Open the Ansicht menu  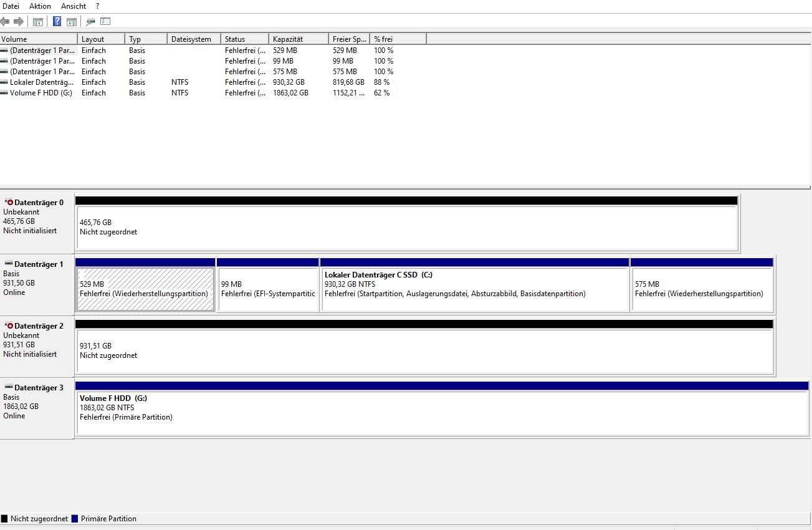(74, 6)
